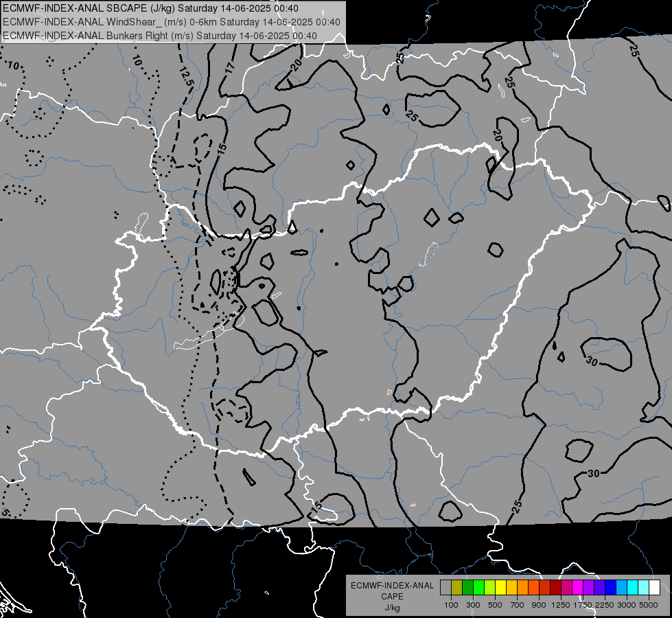Click the 5000 legend tick label
Image resolution: width=672 pixels, height=618 pixels.
click(x=649, y=605)
